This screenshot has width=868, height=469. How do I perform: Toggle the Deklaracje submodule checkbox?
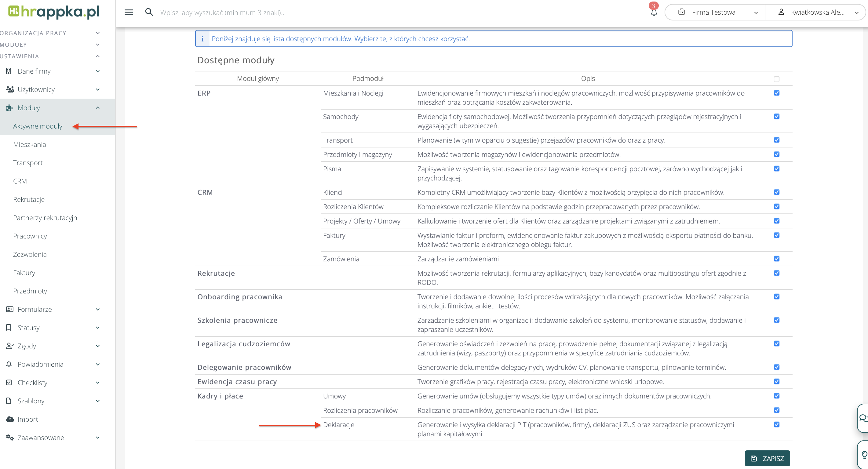click(776, 424)
